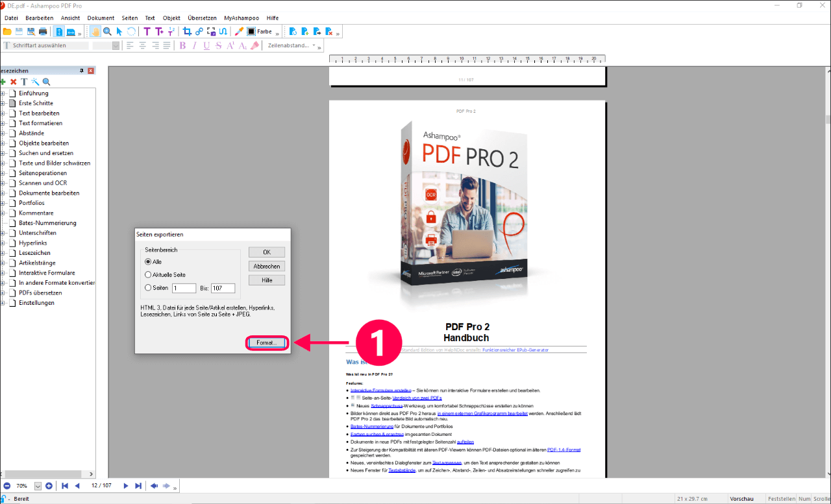The height and width of the screenshot is (504, 831).
Task: Toggle fit page width view icon
Action: [70, 31]
